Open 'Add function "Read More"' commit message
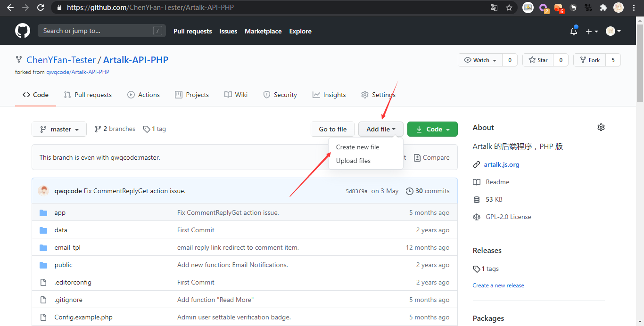Screen dimensions: 644x326 (215, 300)
